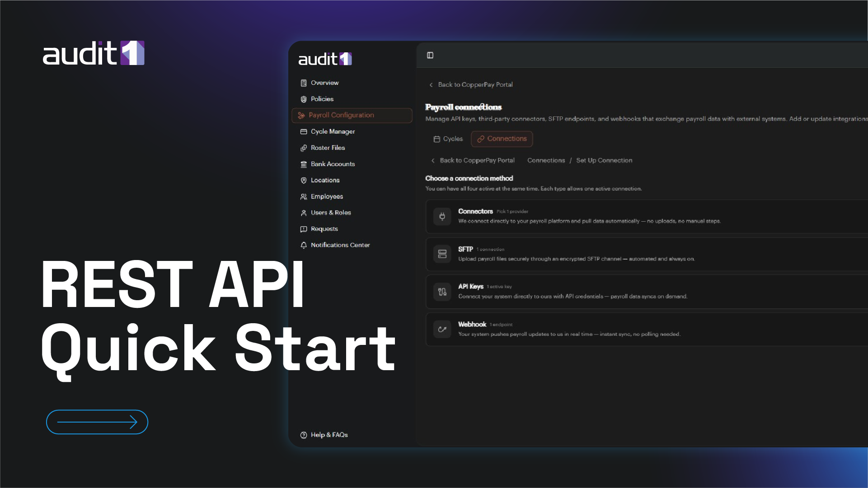Viewport: 868px width, 488px height.
Task: Open Bank Accounts via its bank icon
Action: 303,164
